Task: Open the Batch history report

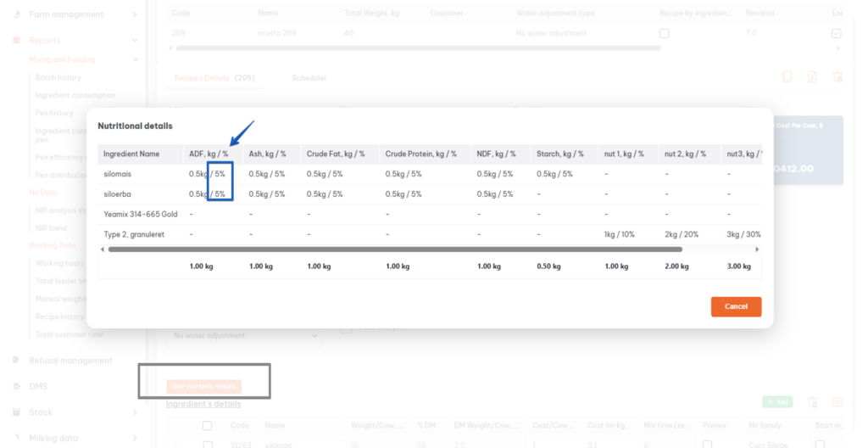Action: pos(58,77)
